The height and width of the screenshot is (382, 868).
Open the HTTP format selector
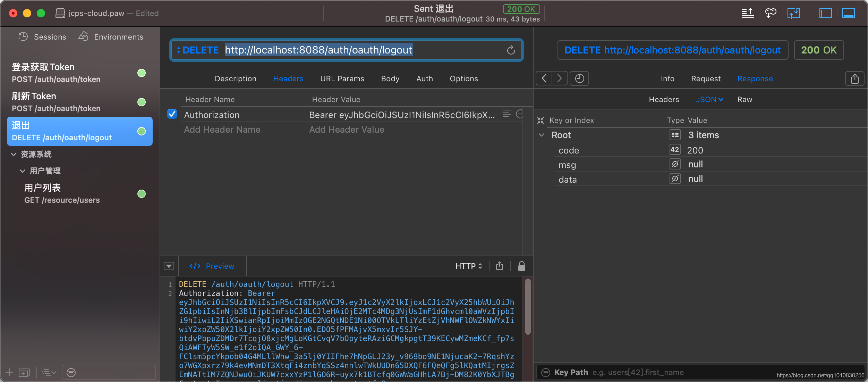coord(469,266)
